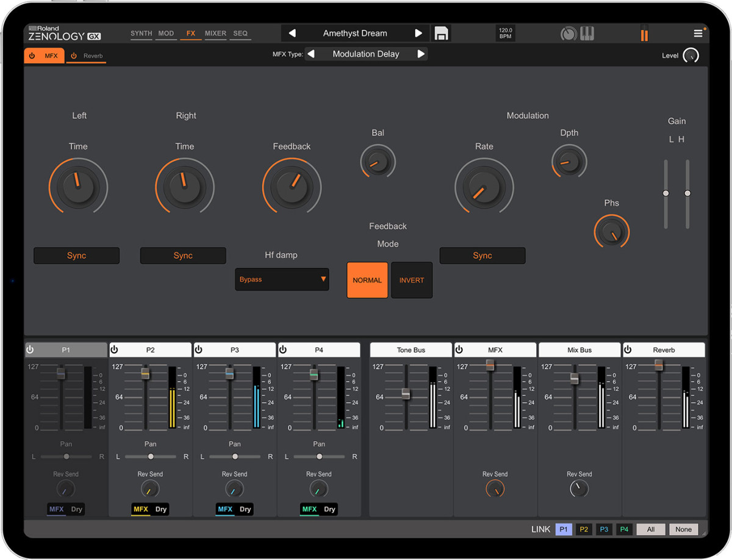Click the Dpth knob
732x560 pixels.
[x=569, y=162]
